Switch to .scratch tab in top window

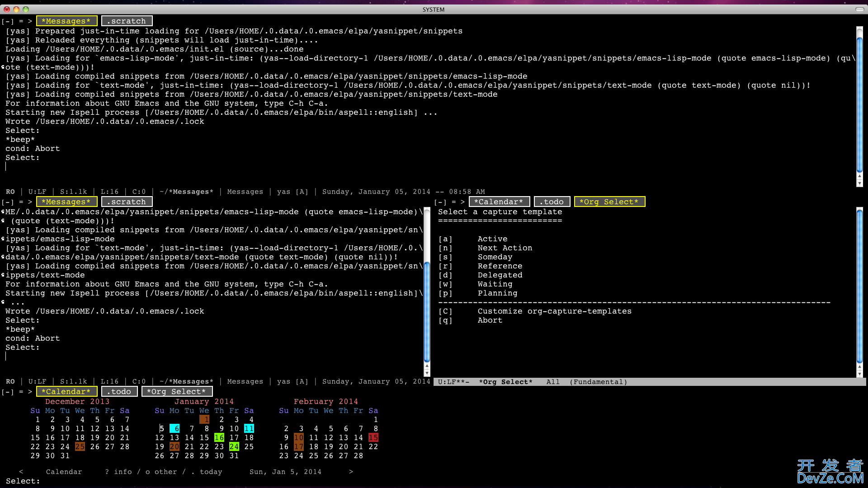[x=127, y=21]
